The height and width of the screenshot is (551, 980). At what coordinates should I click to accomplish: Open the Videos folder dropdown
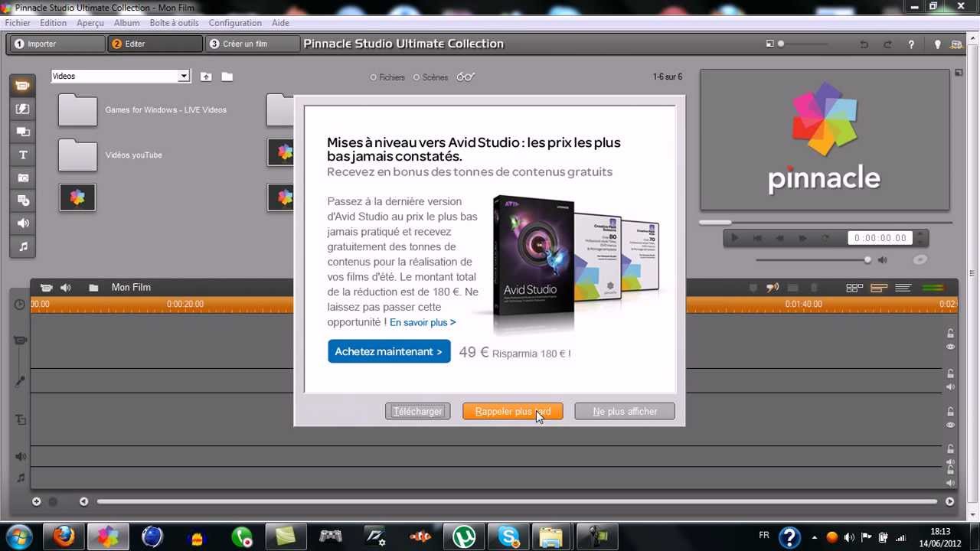[184, 77]
